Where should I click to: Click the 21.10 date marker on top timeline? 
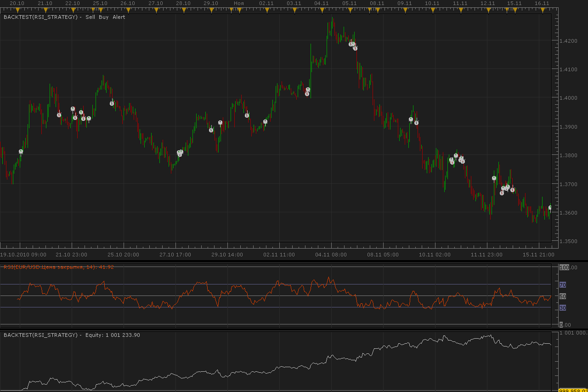tap(45, 3)
